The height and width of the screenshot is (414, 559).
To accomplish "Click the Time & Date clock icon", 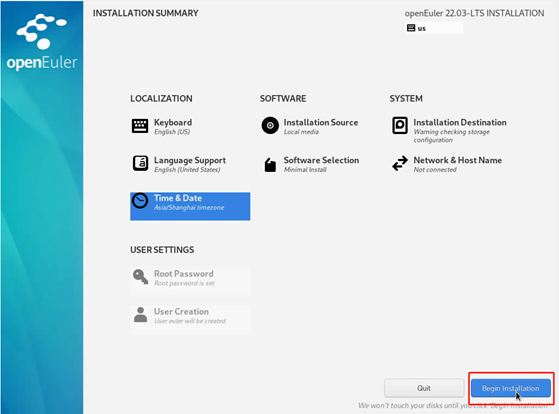I will pyautogui.click(x=140, y=201).
